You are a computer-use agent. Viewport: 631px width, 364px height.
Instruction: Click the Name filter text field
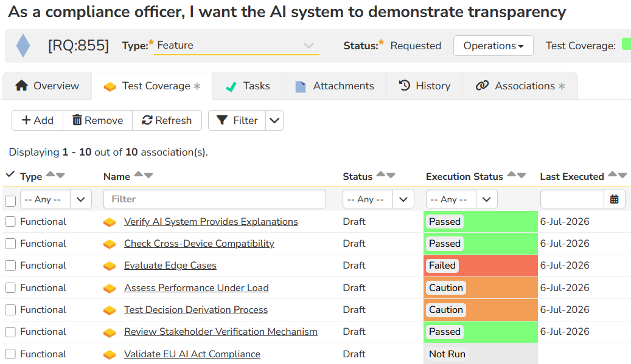pyautogui.click(x=215, y=199)
